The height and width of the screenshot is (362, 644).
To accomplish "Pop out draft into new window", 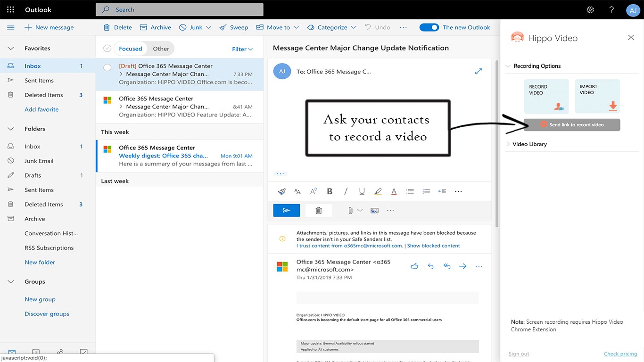I will click(x=479, y=71).
